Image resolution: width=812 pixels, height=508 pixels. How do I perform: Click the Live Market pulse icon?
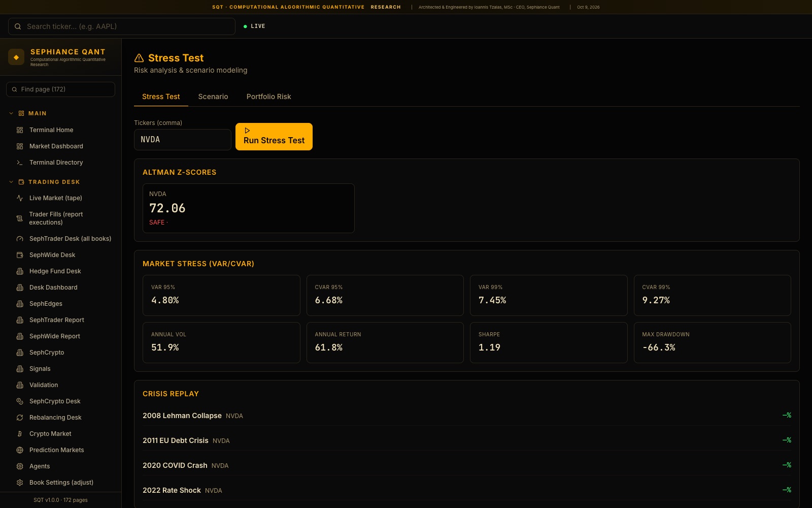click(20, 198)
